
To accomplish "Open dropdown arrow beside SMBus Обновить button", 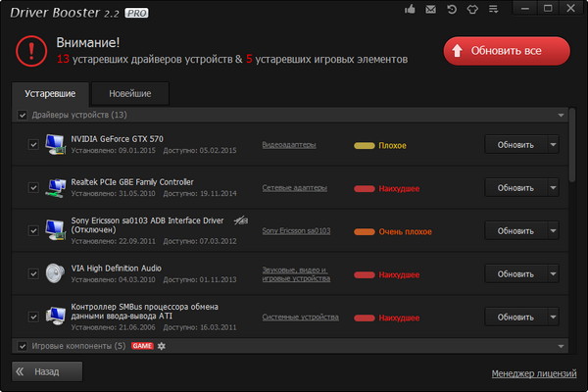I will pyautogui.click(x=553, y=318).
